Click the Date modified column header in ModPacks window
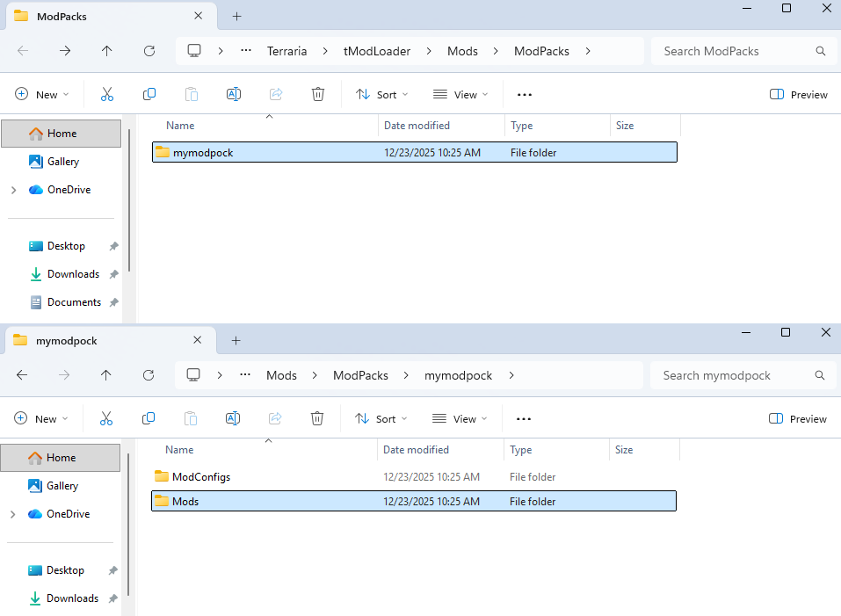Viewport: 841px width, 616px height. click(417, 126)
